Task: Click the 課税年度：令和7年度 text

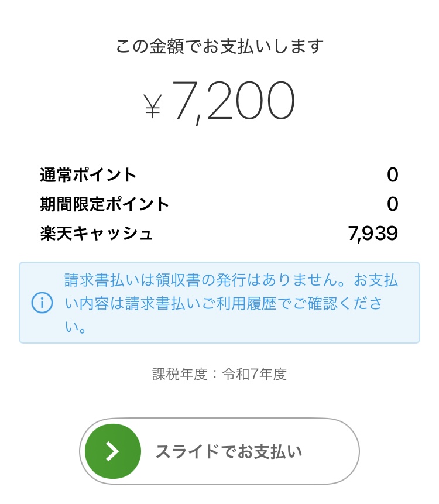Action: pyautogui.click(x=220, y=374)
